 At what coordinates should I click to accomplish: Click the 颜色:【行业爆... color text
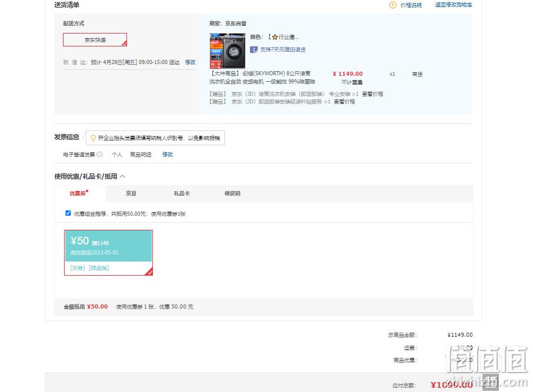click(274, 37)
